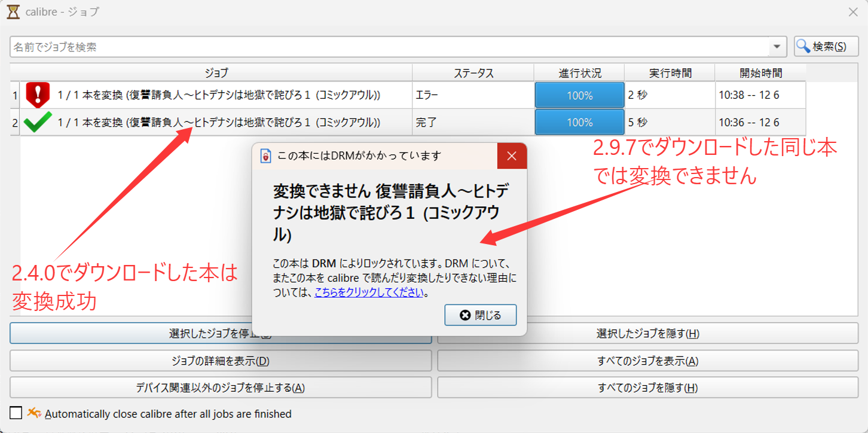Click デバイス関連以外のジョブを停止する(A) button

[221, 388]
